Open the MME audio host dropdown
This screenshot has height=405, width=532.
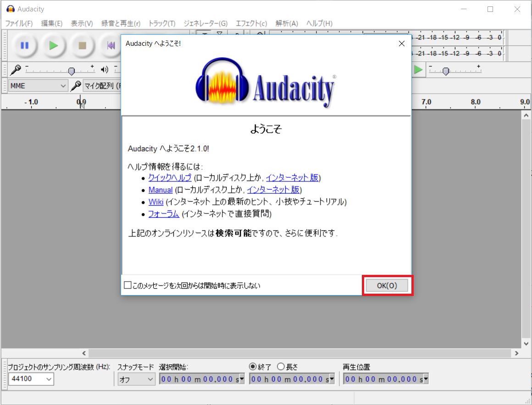pos(38,86)
